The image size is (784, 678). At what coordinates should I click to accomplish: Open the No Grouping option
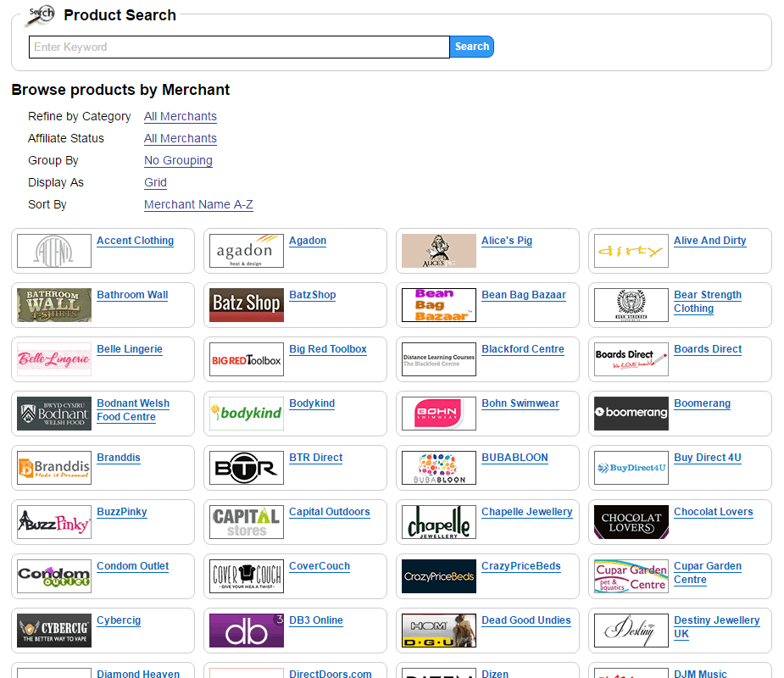point(179,160)
